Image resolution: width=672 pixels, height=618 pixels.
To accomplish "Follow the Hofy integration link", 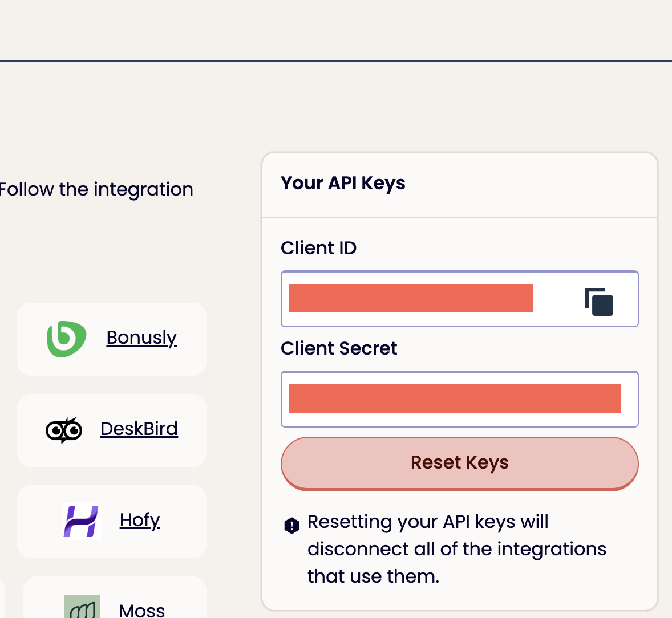I will (140, 520).
